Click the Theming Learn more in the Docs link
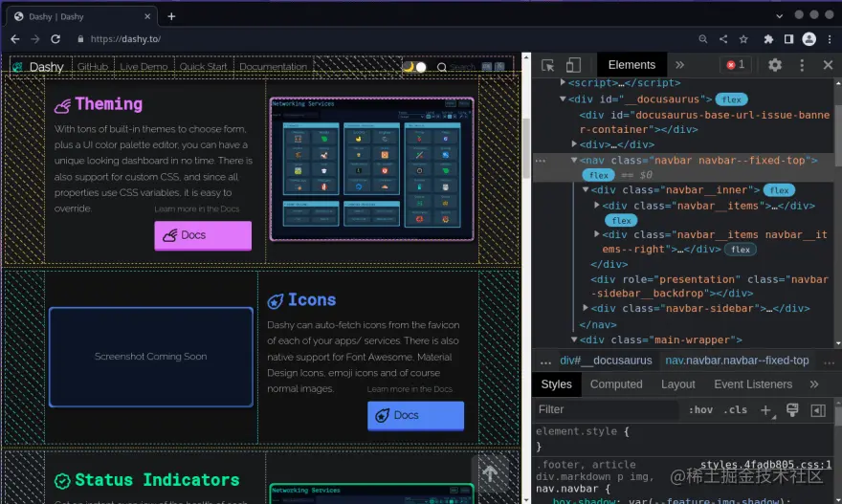Viewport: 842px width, 504px height. click(x=197, y=209)
